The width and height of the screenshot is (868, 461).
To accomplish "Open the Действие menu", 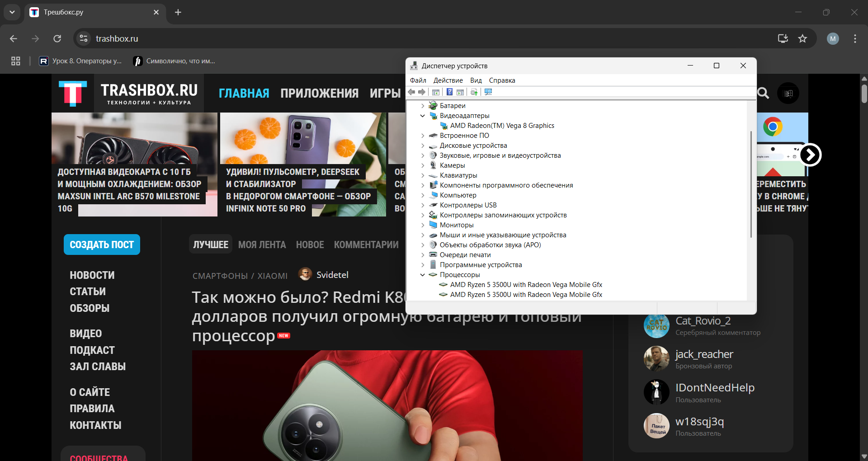I will 448,80.
